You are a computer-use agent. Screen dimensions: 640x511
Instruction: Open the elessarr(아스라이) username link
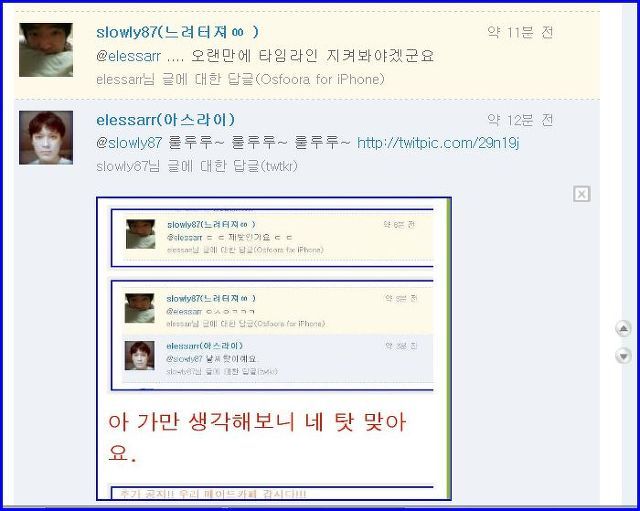click(x=166, y=120)
